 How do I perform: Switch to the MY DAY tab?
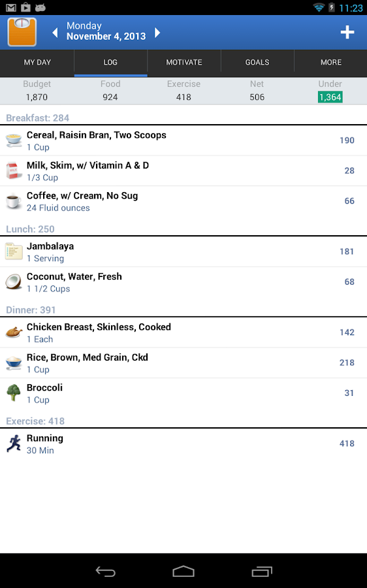(x=37, y=62)
